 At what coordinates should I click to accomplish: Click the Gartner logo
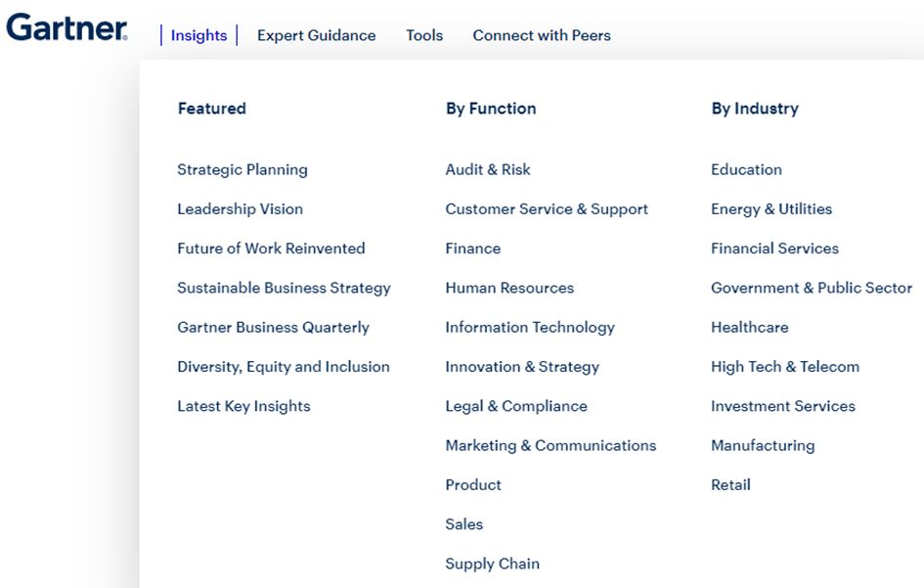66,27
